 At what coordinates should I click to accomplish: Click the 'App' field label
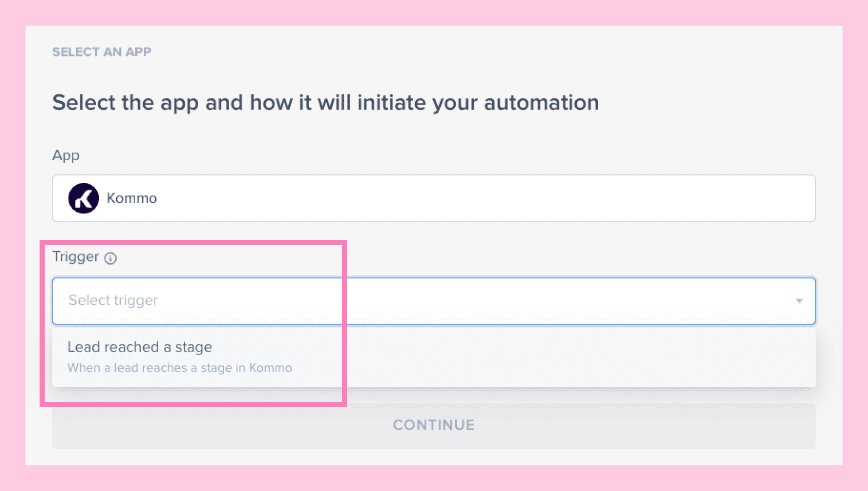click(66, 156)
